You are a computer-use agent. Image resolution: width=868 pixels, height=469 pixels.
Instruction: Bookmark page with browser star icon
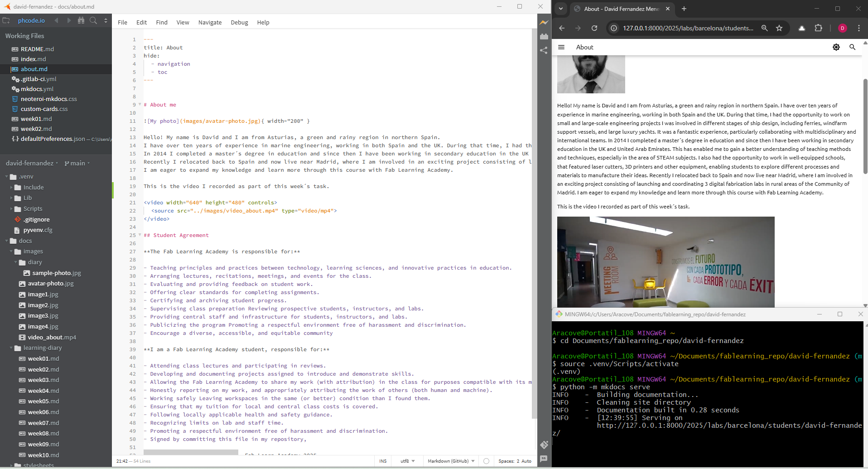click(x=779, y=28)
